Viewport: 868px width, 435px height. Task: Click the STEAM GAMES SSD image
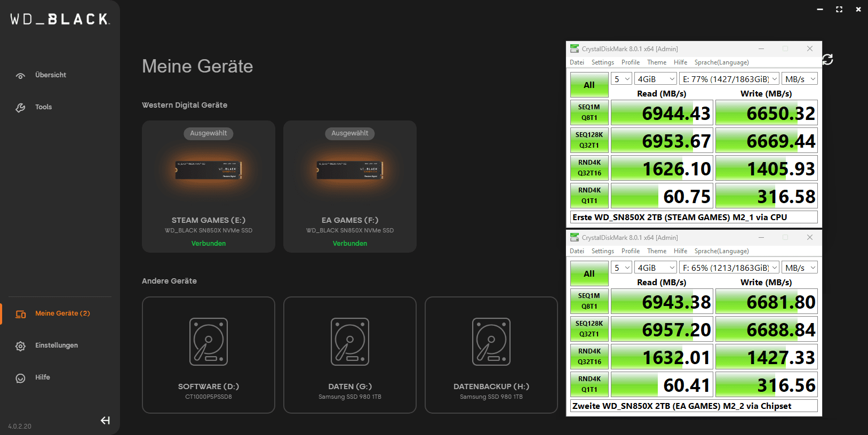pyautogui.click(x=209, y=170)
